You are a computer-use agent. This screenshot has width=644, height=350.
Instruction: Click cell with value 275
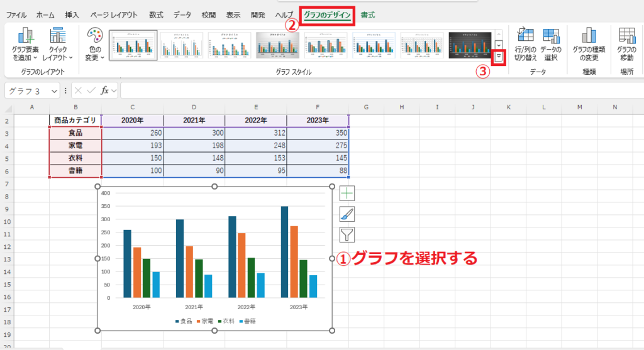click(x=318, y=146)
